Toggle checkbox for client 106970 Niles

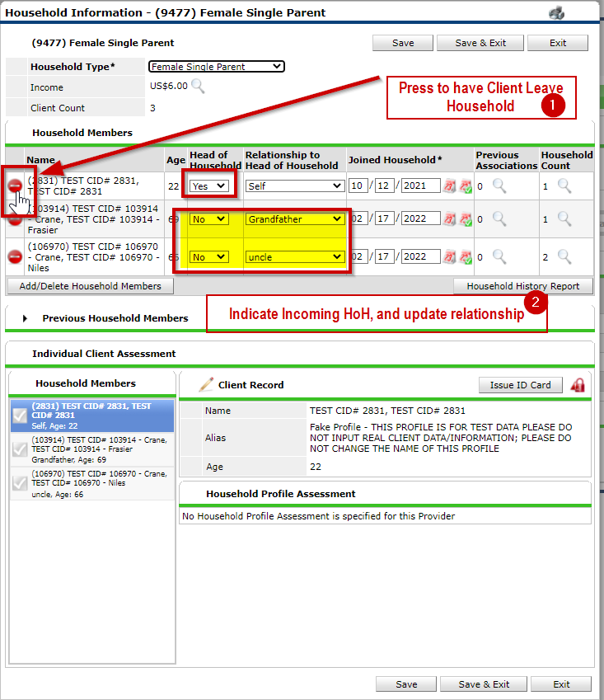(20, 483)
